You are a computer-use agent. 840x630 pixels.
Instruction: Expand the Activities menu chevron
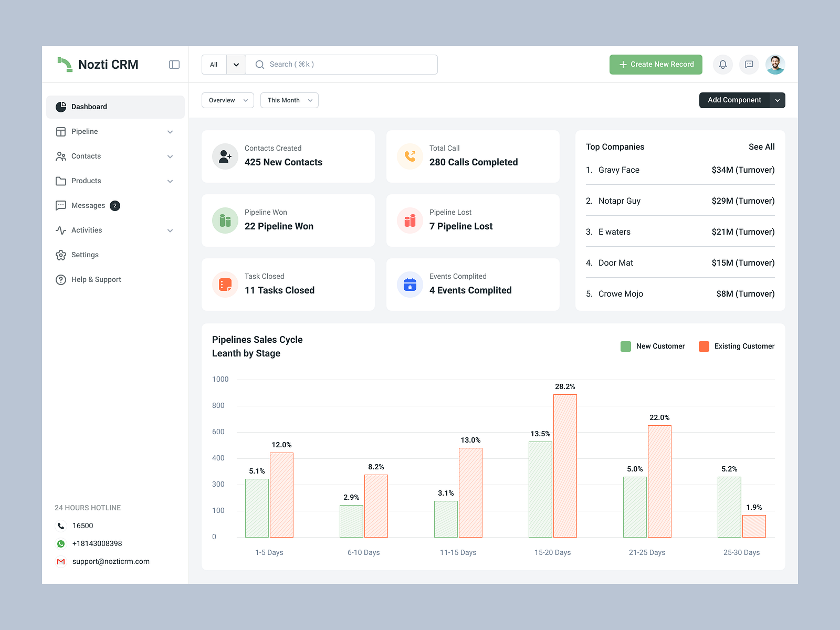pyautogui.click(x=170, y=230)
